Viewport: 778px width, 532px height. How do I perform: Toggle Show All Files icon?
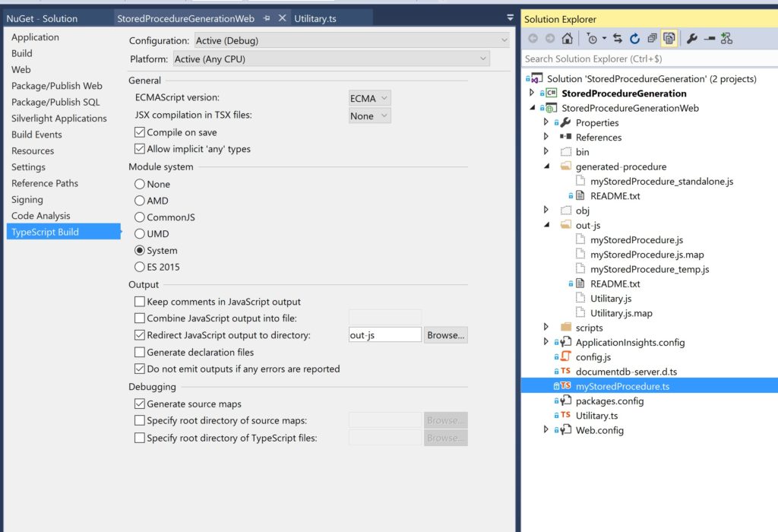click(669, 38)
